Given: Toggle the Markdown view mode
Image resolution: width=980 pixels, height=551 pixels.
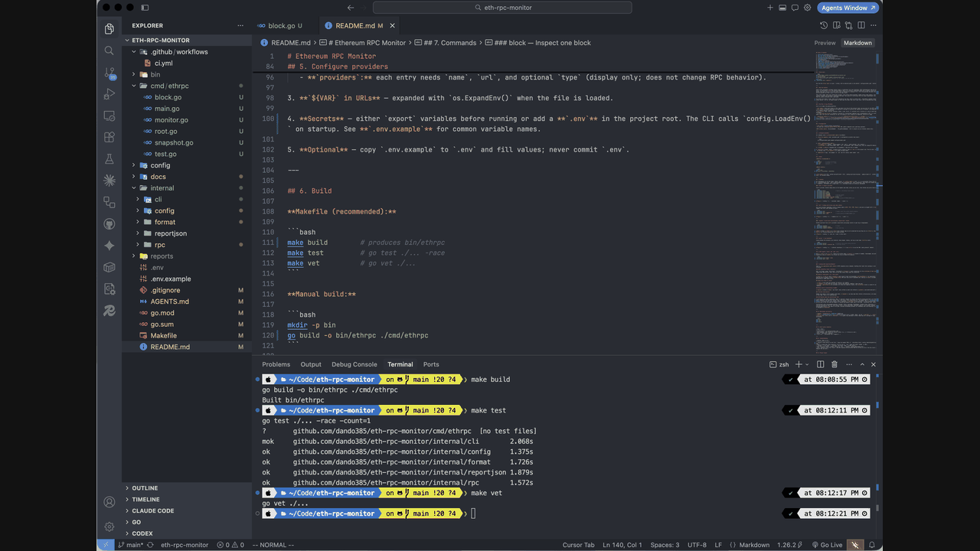Looking at the screenshot, I should click(x=857, y=43).
